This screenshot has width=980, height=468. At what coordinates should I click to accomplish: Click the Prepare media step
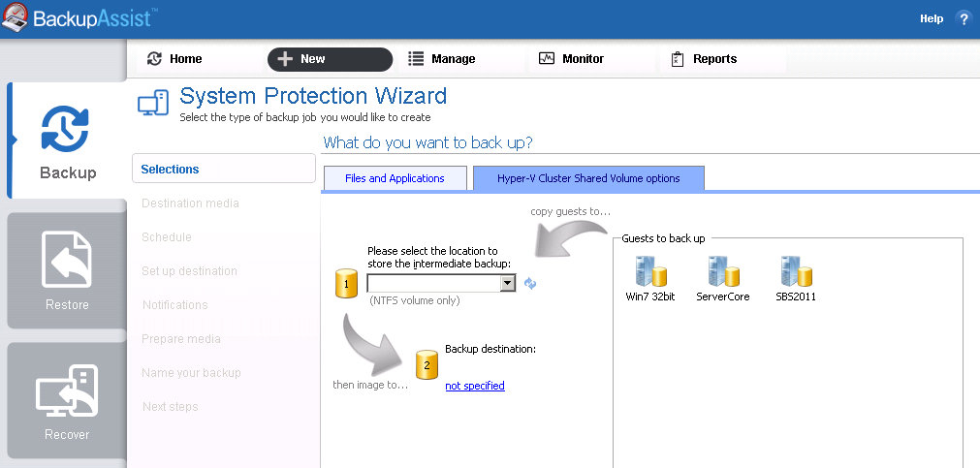point(180,339)
